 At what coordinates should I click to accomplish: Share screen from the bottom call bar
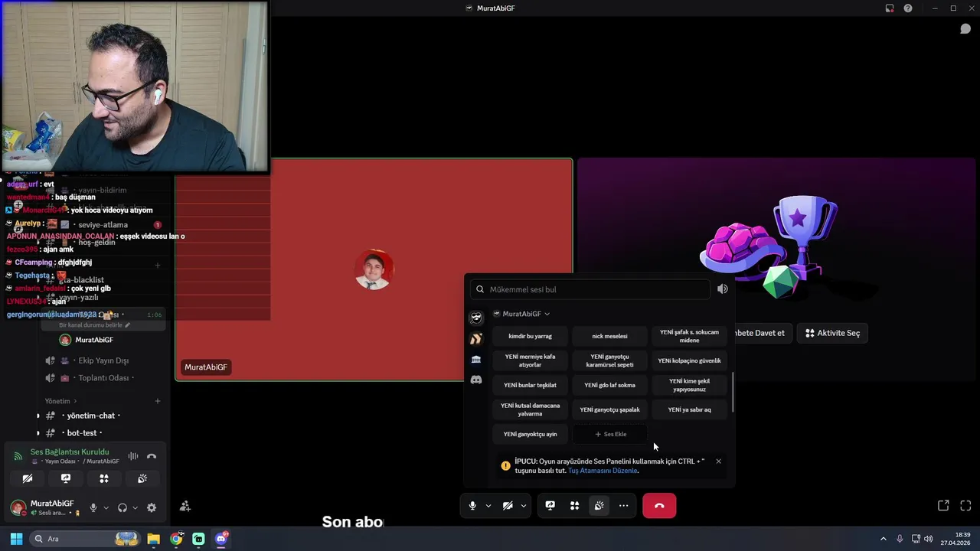point(550,506)
